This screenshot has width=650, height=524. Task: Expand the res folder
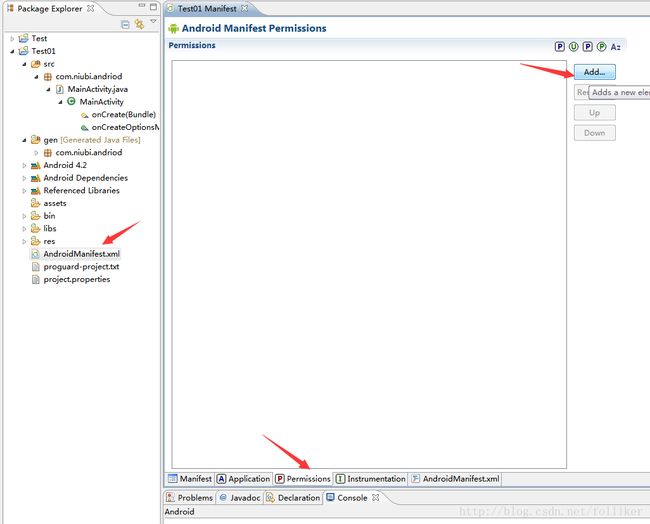pyautogui.click(x=24, y=242)
